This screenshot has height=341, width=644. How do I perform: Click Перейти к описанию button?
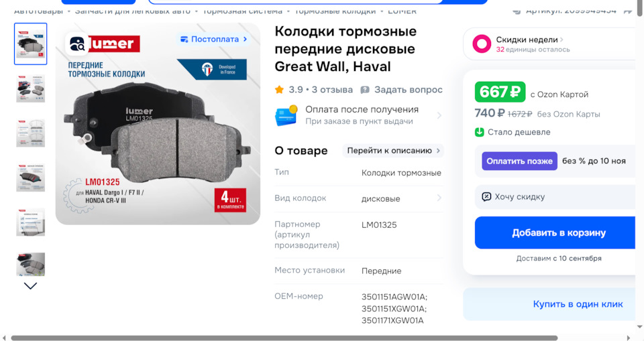tap(393, 151)
